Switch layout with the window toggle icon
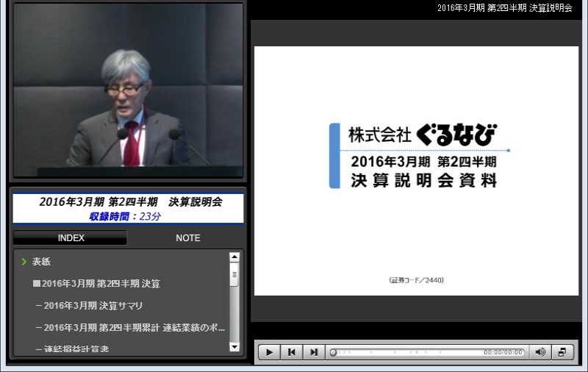This screenshot has width=588, height=372. (562, 352)
